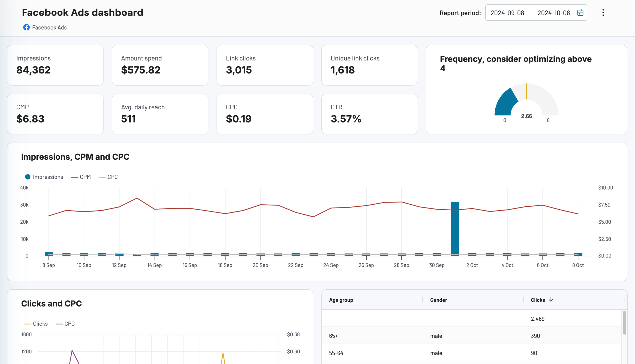Image resolution: width=635 pixels, height=364 pixels.
Task: Select the Unique link clicks 1,618 card
Action: (x=370, y=65)
